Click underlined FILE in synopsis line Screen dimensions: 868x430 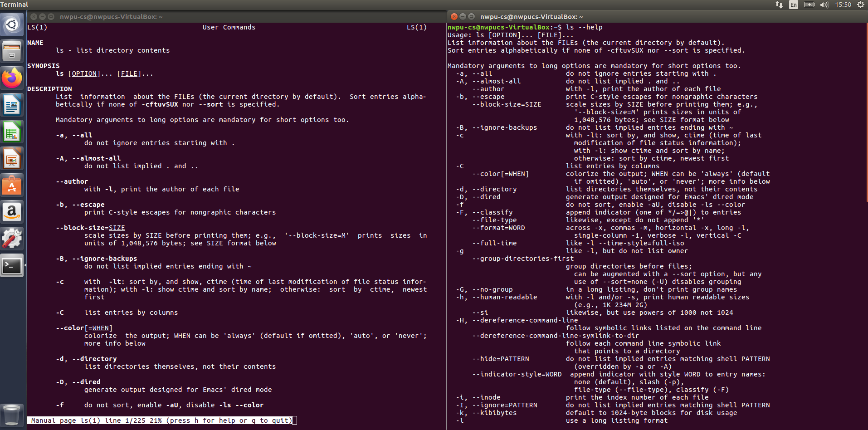coord(129,73)
